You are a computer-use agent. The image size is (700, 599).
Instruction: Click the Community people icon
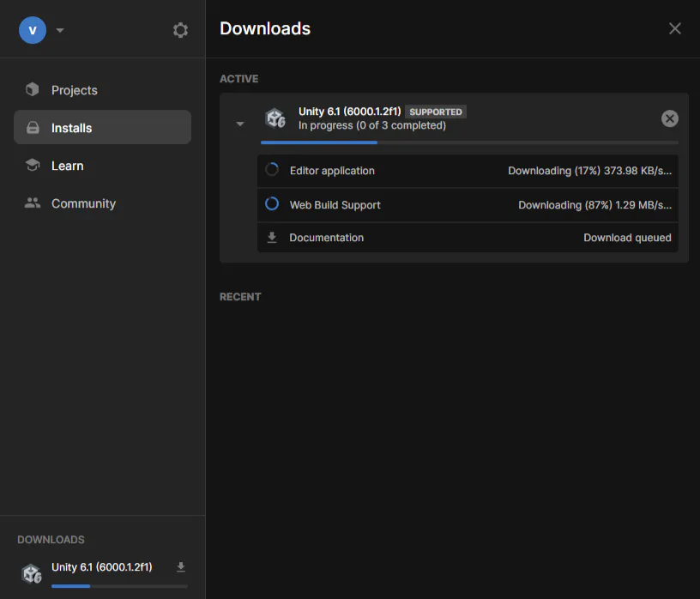[32, 203]
